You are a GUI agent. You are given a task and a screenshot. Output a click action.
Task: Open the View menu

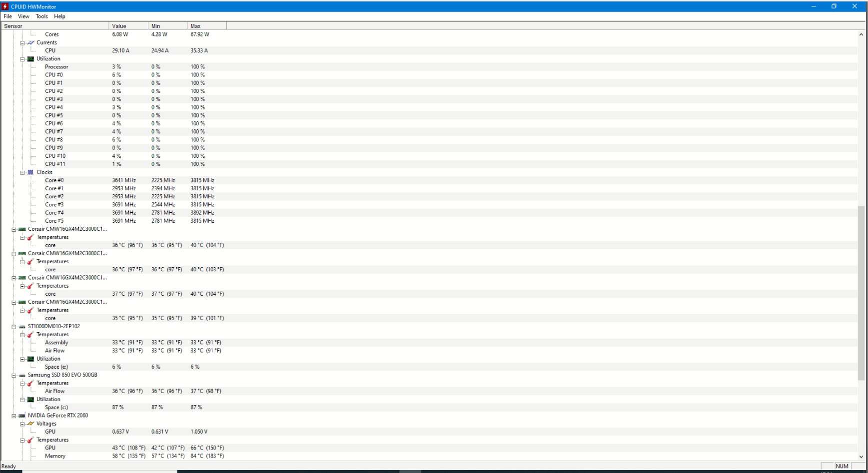pos(23,16)
